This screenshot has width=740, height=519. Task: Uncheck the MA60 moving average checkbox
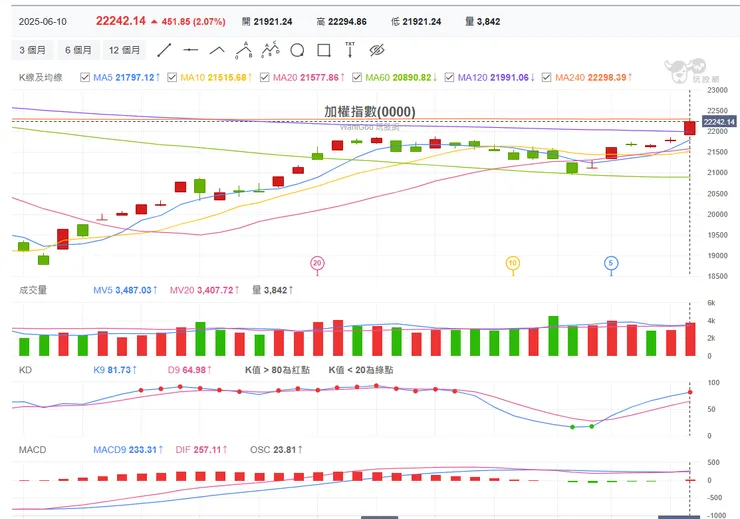(357, 77)
